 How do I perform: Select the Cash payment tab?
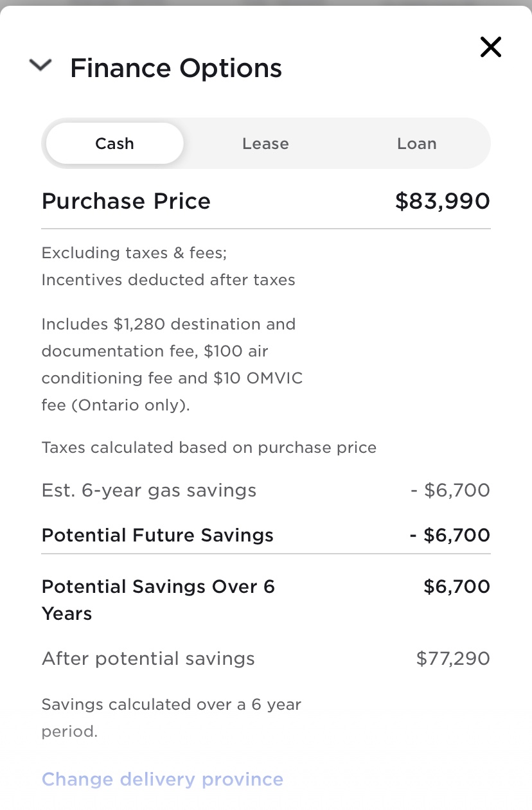click(x=115, y=143)
